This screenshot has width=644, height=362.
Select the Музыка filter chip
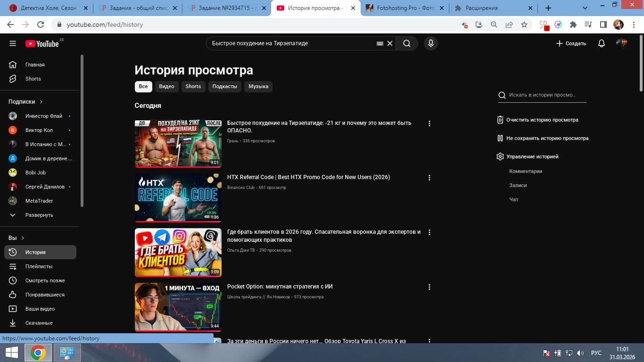click(258, 86)
